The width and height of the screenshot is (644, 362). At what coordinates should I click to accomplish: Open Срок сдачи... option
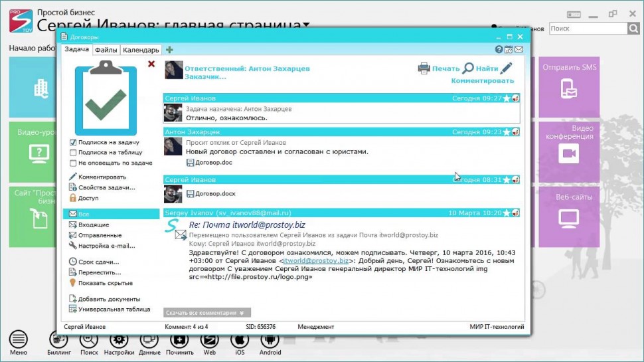98,262
